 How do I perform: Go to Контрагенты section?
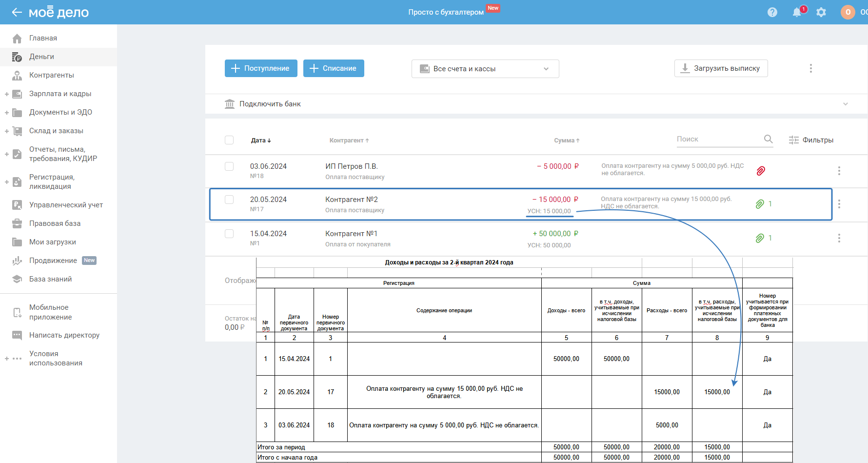(x=51, y=75)
